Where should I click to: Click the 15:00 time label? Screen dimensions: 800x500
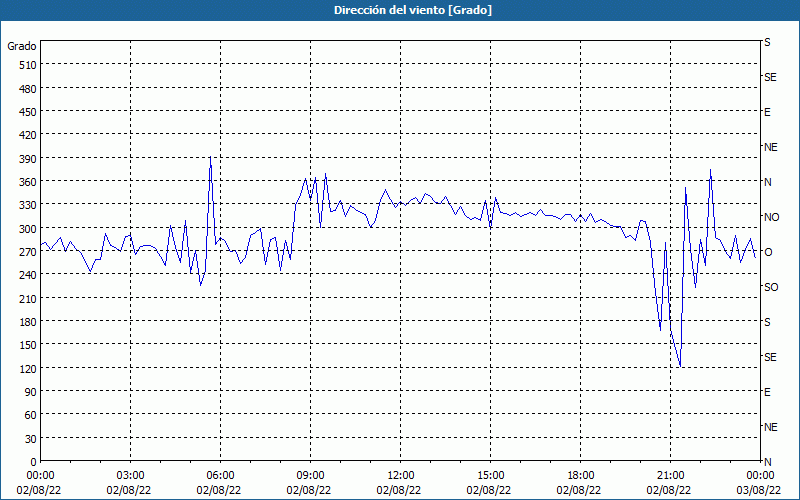coord(490,476)
